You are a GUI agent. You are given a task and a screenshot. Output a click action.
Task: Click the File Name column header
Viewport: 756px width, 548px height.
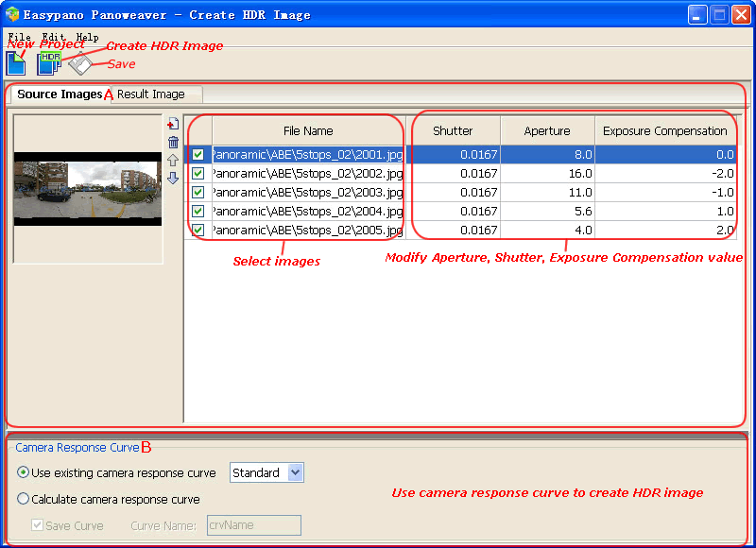308,130
